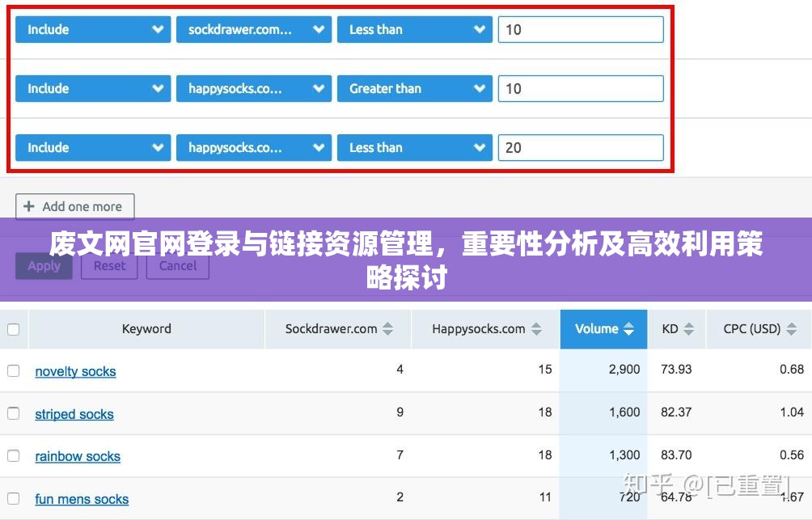Expand the happysocks.co domain dropdown
Image resolution: width=812 pixels, height=520 pixels.
pos(253,88)
